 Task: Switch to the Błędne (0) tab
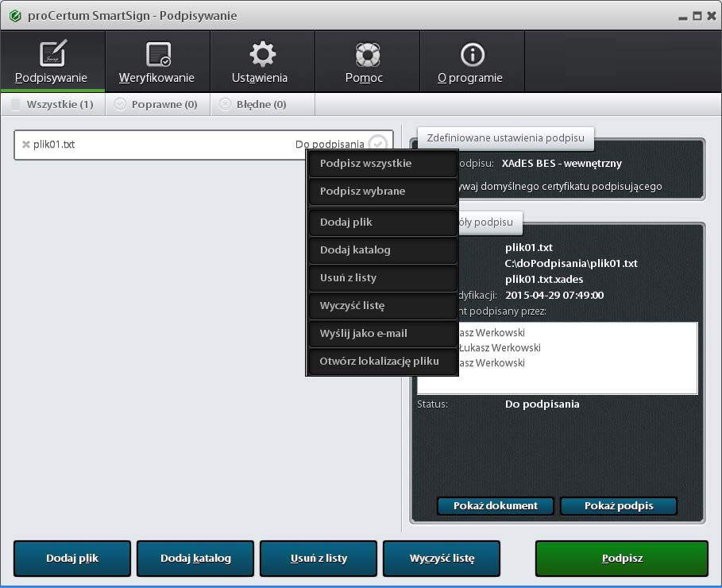262,105
